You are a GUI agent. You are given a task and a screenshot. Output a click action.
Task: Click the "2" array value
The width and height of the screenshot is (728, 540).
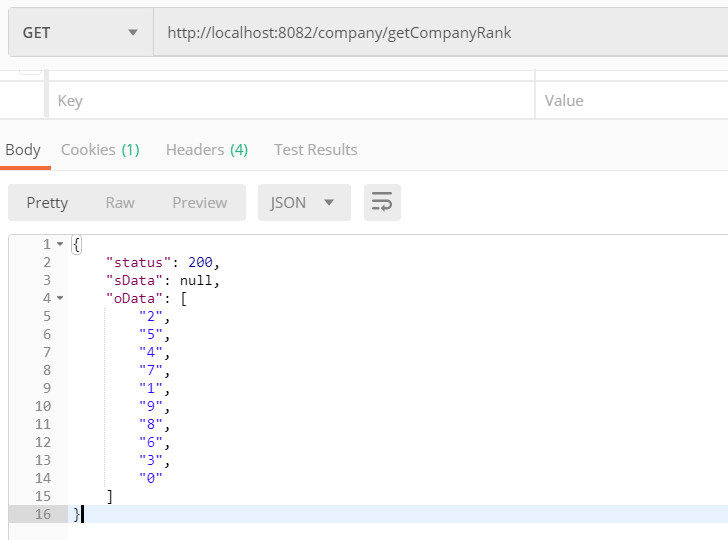point(151,316)
